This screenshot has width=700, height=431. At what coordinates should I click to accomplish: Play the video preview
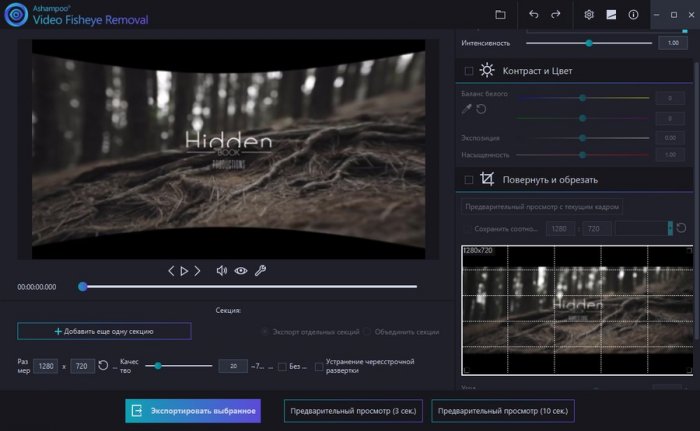184,271
